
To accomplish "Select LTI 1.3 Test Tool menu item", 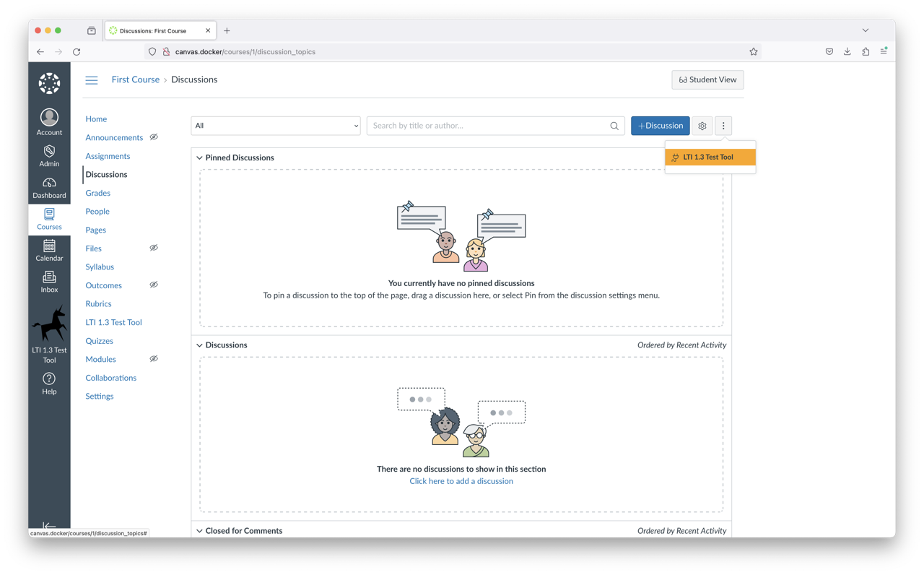I will coord(710,157).
